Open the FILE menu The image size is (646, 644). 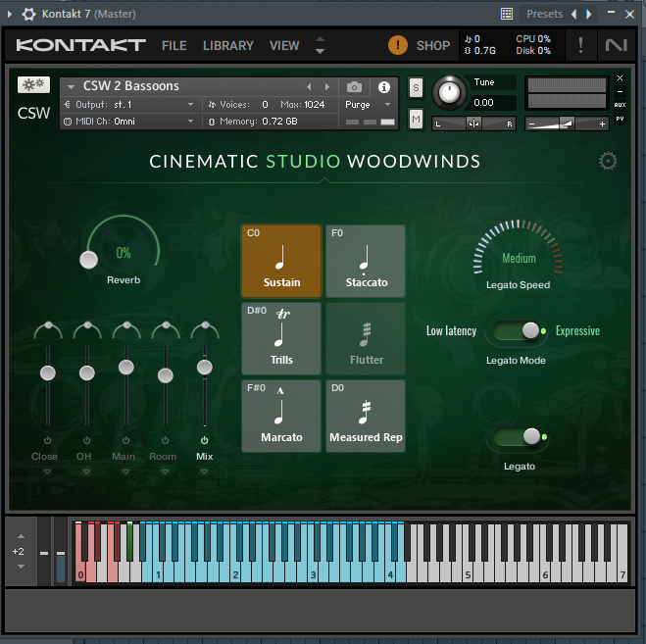(174, 45)
